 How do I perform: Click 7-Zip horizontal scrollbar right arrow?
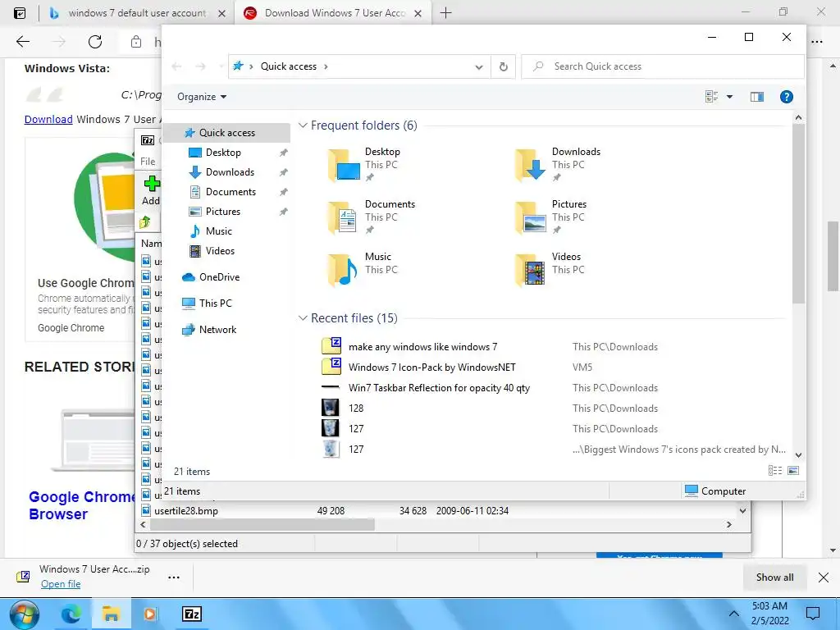click(x=728, y=524)
